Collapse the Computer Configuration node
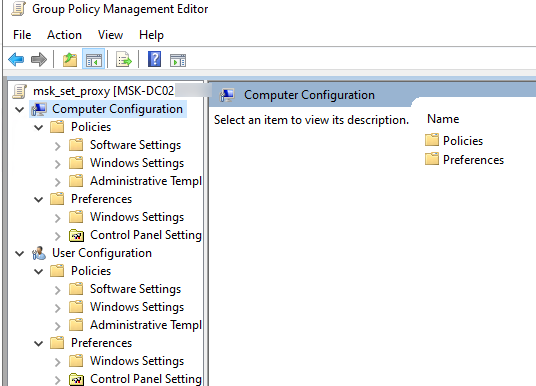This screenshot has width=536, height=386. pyautogui.click(x=20, y=110)
